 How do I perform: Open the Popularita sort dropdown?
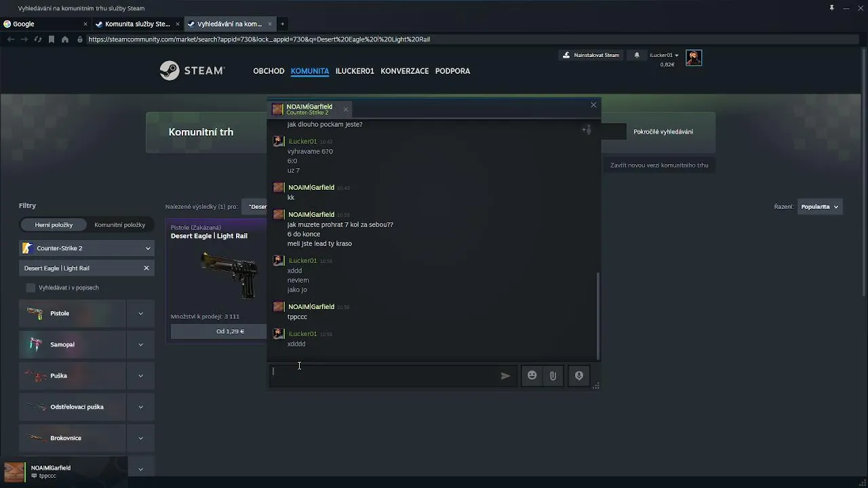[820, 207]
